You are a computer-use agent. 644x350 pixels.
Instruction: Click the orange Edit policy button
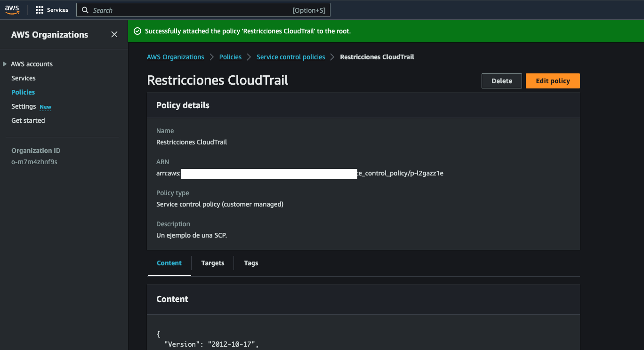click(553, 81)
